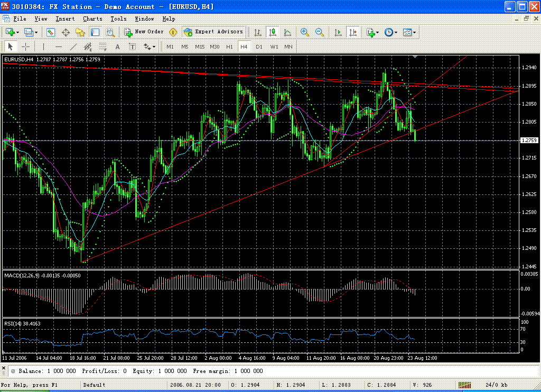Viewport: 541px width, 392px height.
Task: Select the Draw Trendline tool
Action: [x=73, y=46]
